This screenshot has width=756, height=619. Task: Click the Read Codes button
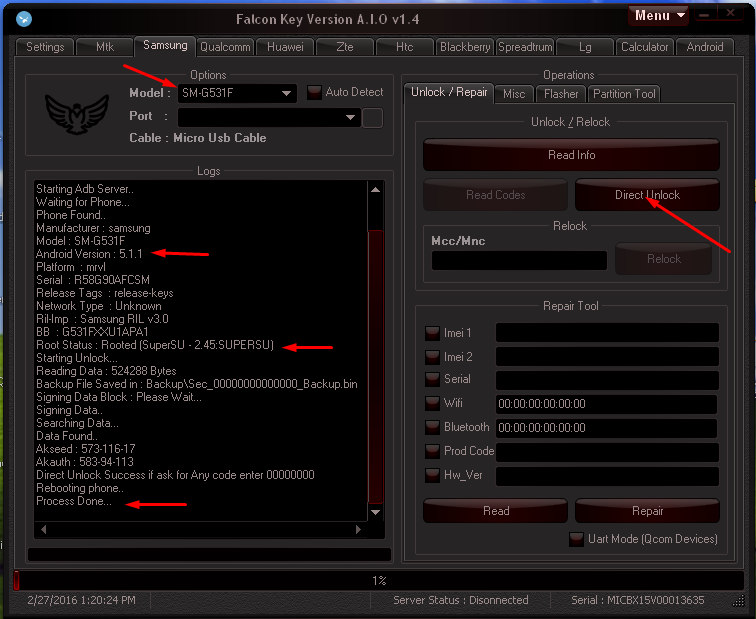495,195
